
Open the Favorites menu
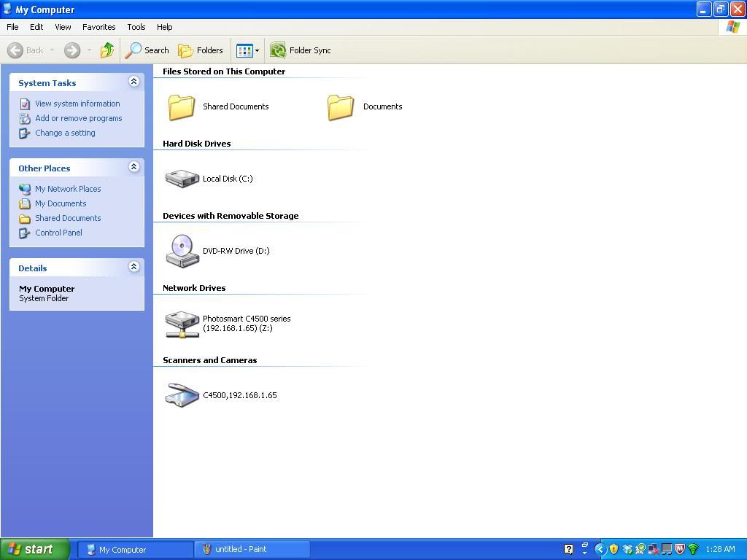[98, 27]
